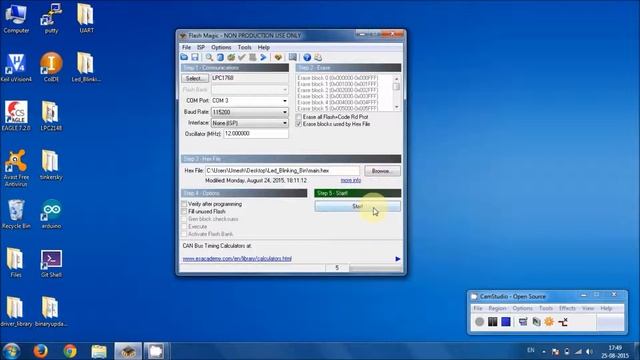Click the screen annotations icon in CamStudio
The image size is (640, 360).
[x=523, y=322]
